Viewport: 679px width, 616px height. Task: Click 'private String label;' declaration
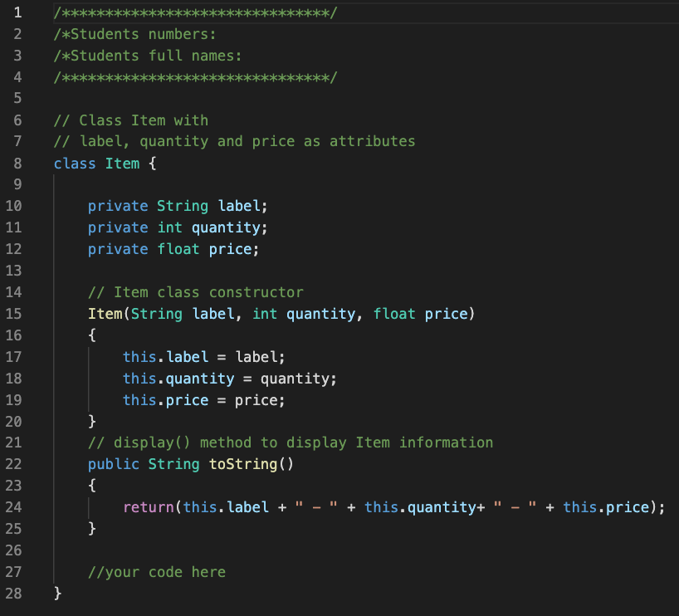[178, 206]
